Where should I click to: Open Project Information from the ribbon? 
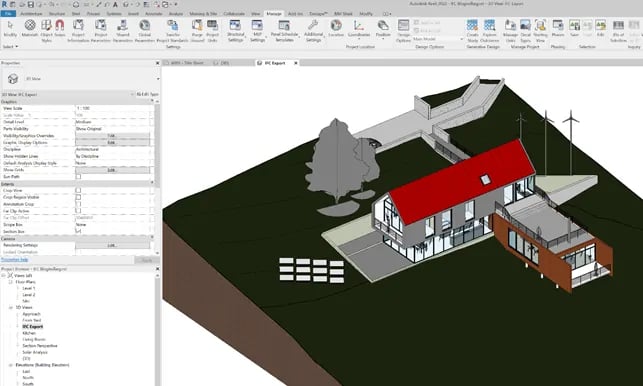pos(78,31)
